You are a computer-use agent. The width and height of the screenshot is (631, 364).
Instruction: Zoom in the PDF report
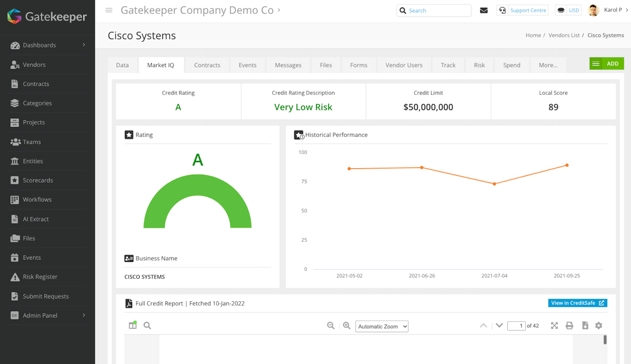point(347,325)
